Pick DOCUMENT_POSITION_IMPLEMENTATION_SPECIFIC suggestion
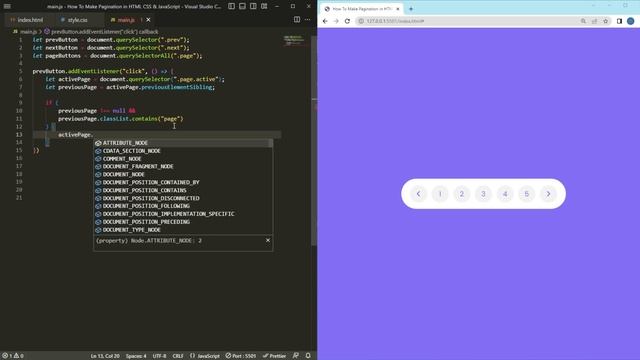This screenshot has height=360, width=640. [183, 214]
